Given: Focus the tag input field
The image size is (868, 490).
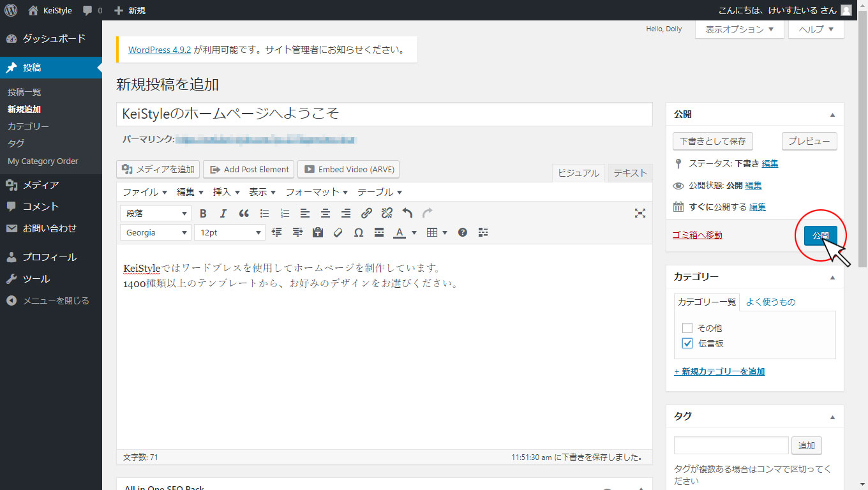Looking at the screenshot, I should [731, 445].
